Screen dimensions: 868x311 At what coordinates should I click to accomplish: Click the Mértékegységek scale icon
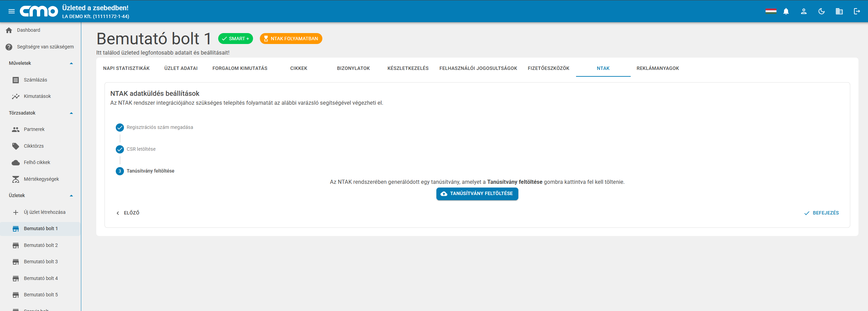point(16,179)
